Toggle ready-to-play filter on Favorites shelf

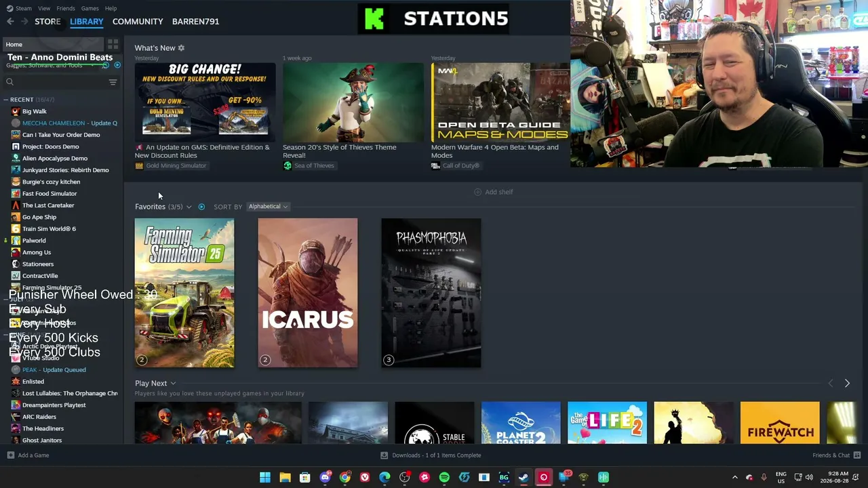tap(201, 207)
